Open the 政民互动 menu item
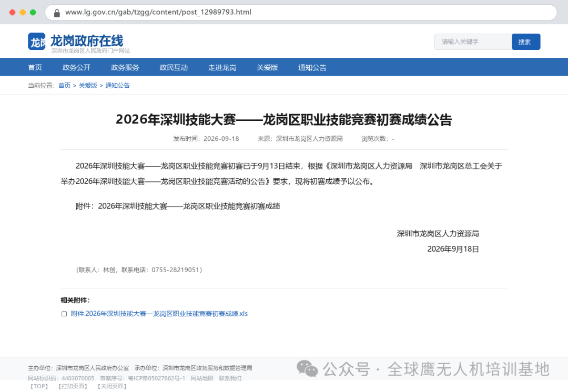The image size is (568, 392). click(174, 67)
